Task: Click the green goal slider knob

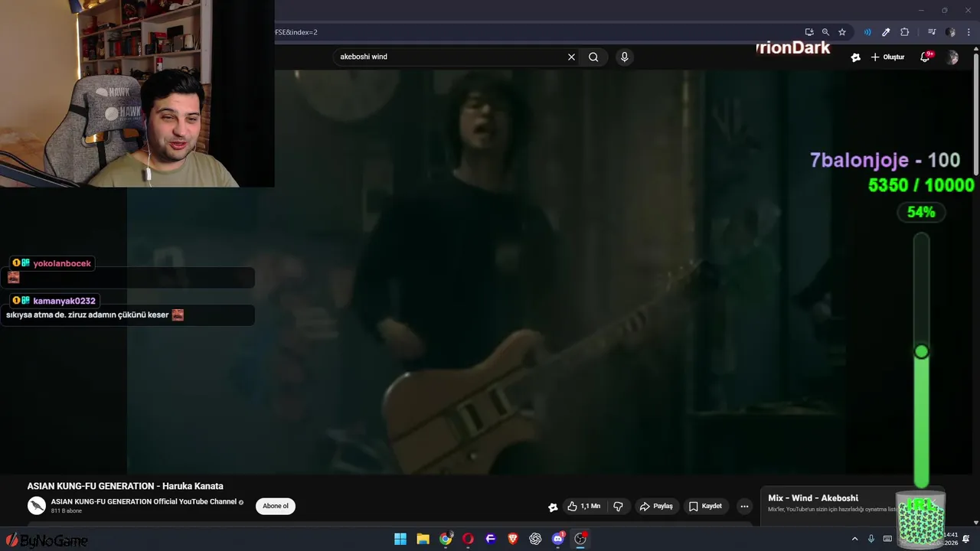Action: point(921,351)
